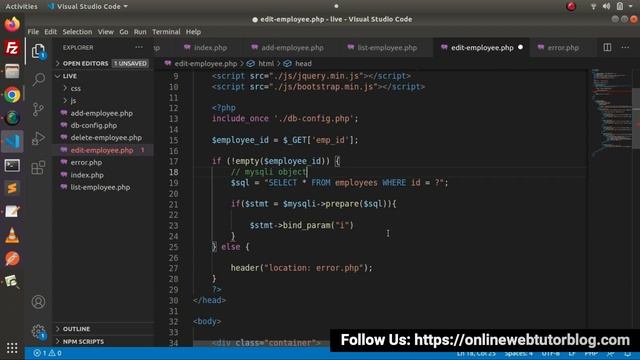Select edit-employee.php in the explorer tree
This screenshot has width=640, height=360.
[x=102, y=150]
